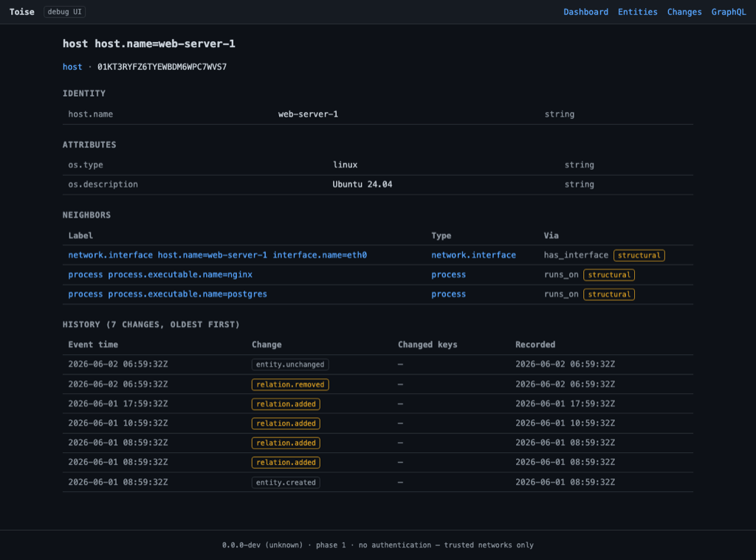The width and height of the screenshot is (756, 560).
Task: Click the page heading host.name=web-server-1
Action: (149, 44)
